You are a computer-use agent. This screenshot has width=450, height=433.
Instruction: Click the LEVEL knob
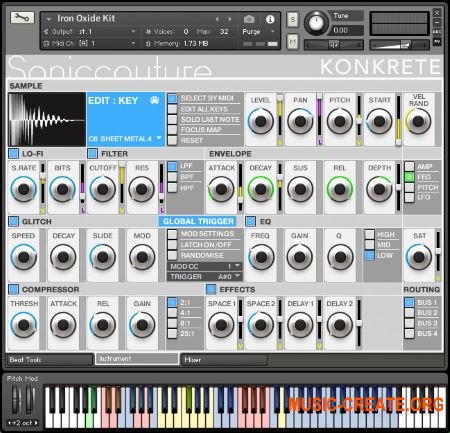261,121
